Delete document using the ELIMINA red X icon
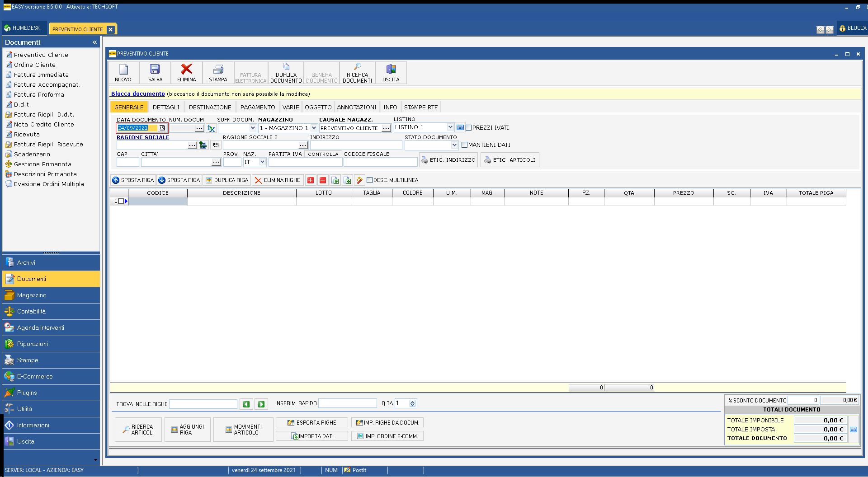This screenshot has height=477, width=868. coord(186,73)
